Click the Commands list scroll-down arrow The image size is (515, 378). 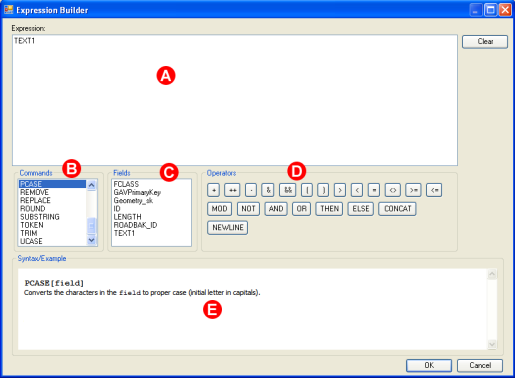(x=92, y=240)
